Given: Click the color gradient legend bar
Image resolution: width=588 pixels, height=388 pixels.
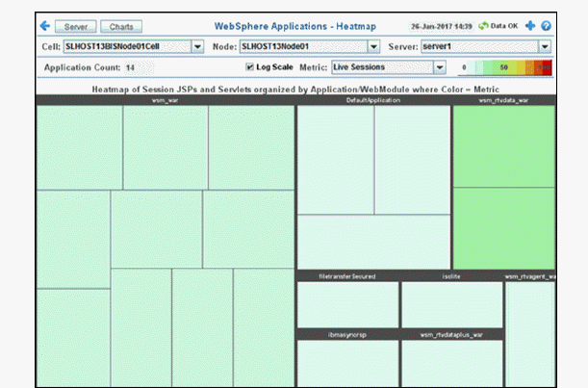Looking at the screenshot, I should [x=504, y=67].
